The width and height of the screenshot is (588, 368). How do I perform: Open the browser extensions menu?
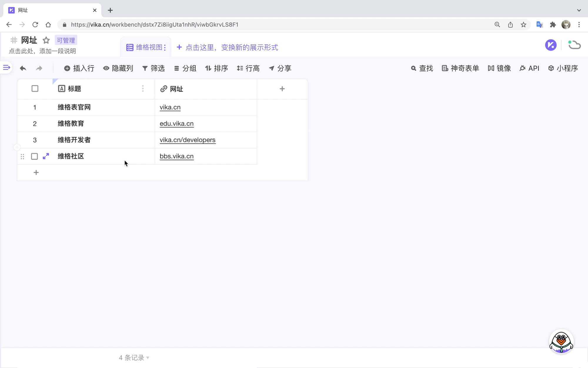[553, 25]
